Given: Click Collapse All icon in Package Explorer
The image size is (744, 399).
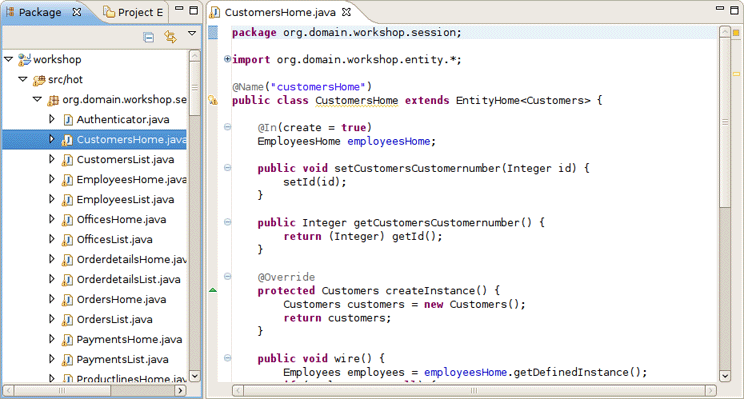Looking at the screenshot, I should (x=149, y=37).
